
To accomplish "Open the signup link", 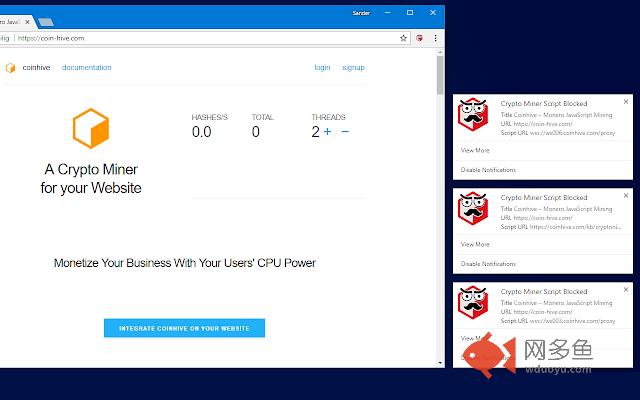I will [x=353, y=67].
